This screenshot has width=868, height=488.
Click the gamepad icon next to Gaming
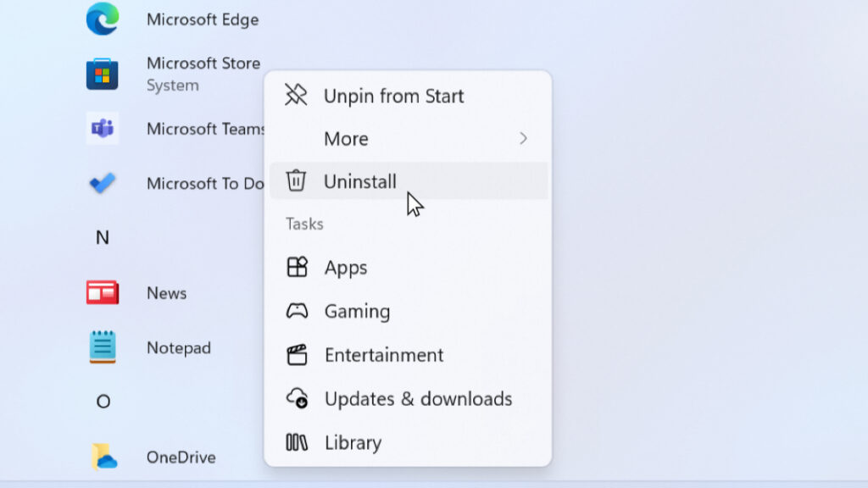point(298,311)
